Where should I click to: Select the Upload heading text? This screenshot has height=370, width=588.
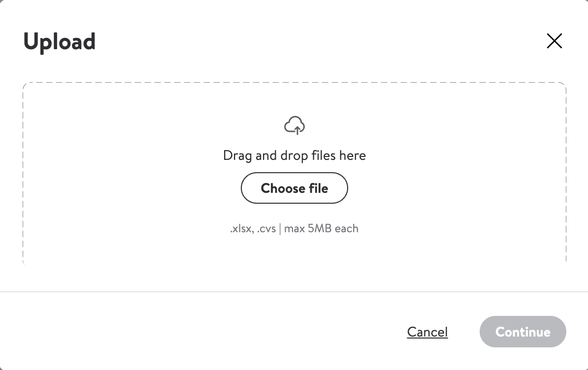click(59, 41)
